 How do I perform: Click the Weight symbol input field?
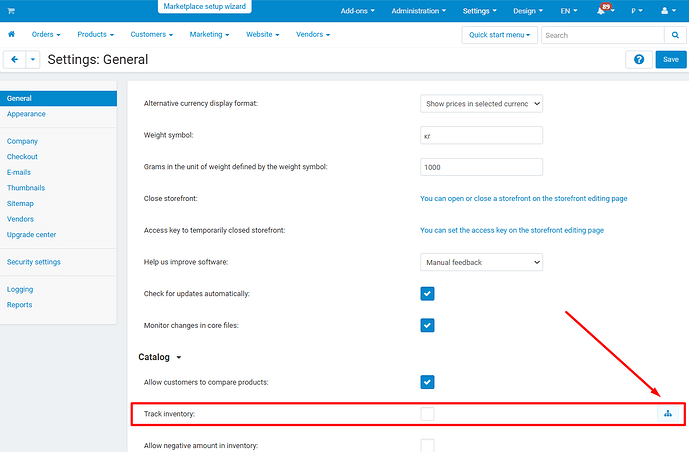click(x=481, y=135)
